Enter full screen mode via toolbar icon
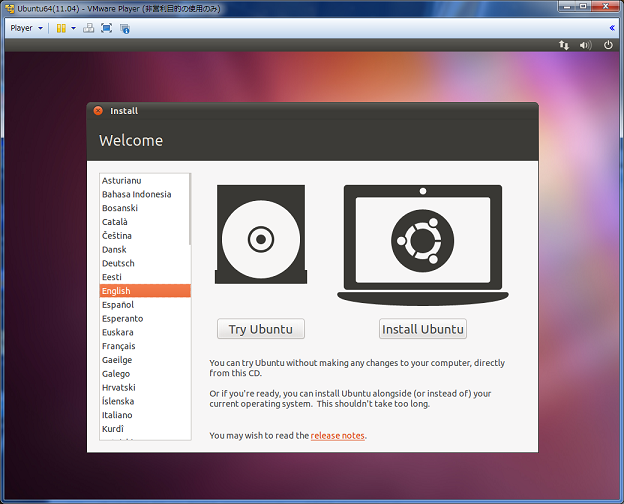Viewport: 624px width, 504px height. [106, 28]
